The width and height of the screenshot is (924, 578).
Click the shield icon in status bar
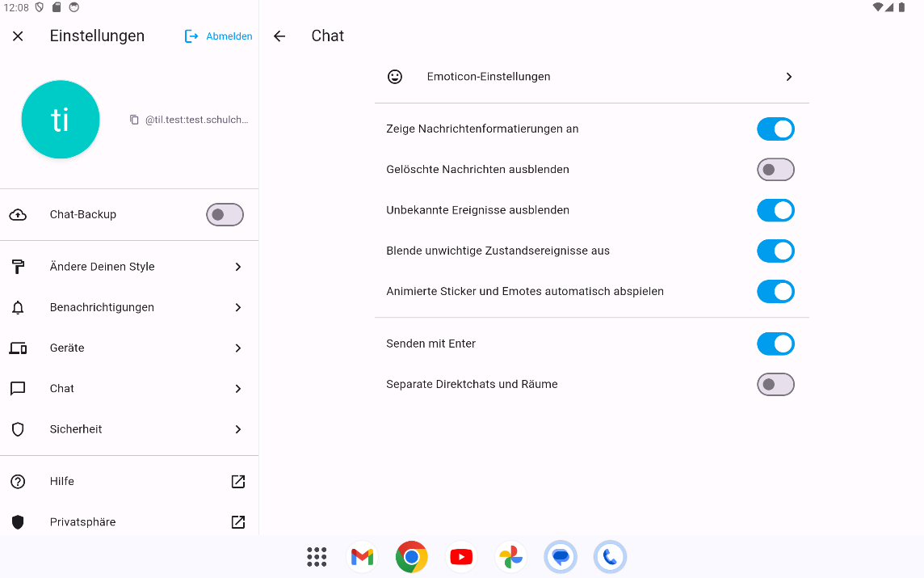point(40,7)
